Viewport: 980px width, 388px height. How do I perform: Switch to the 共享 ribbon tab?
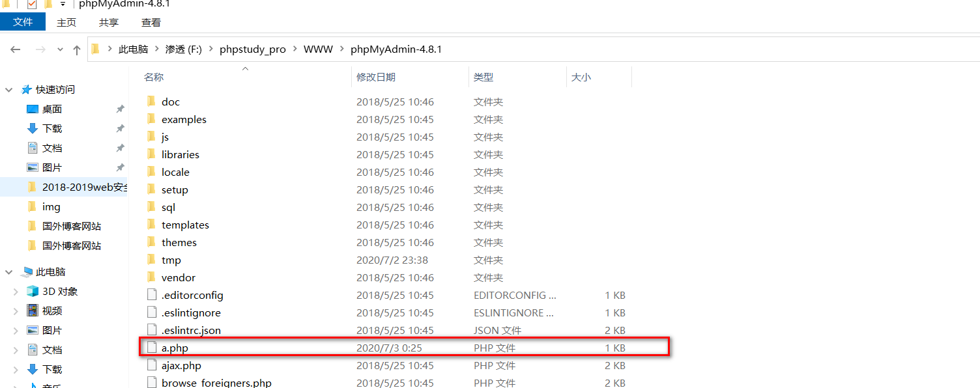tap(109, 22)
